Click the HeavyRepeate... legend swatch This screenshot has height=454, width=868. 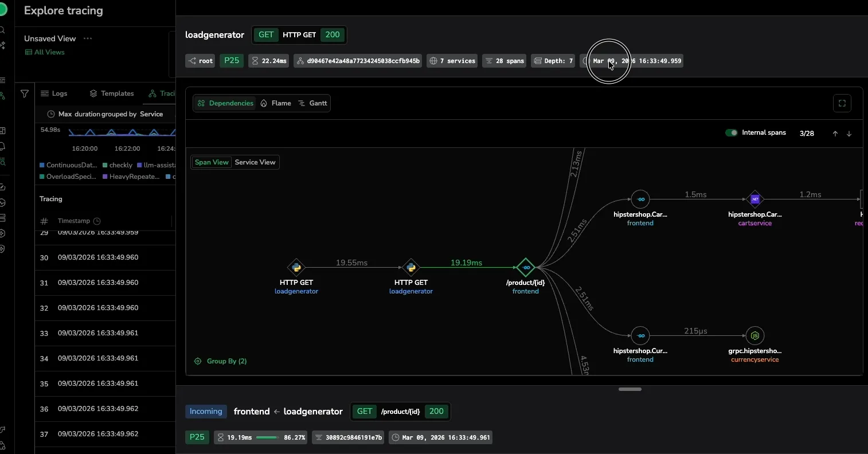105,177
